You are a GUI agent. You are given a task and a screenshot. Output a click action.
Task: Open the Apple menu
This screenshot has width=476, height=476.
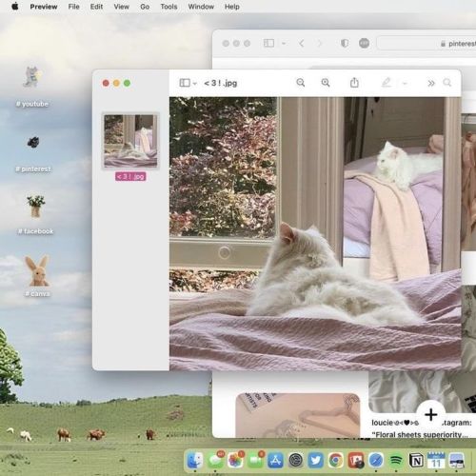(15, 7)
